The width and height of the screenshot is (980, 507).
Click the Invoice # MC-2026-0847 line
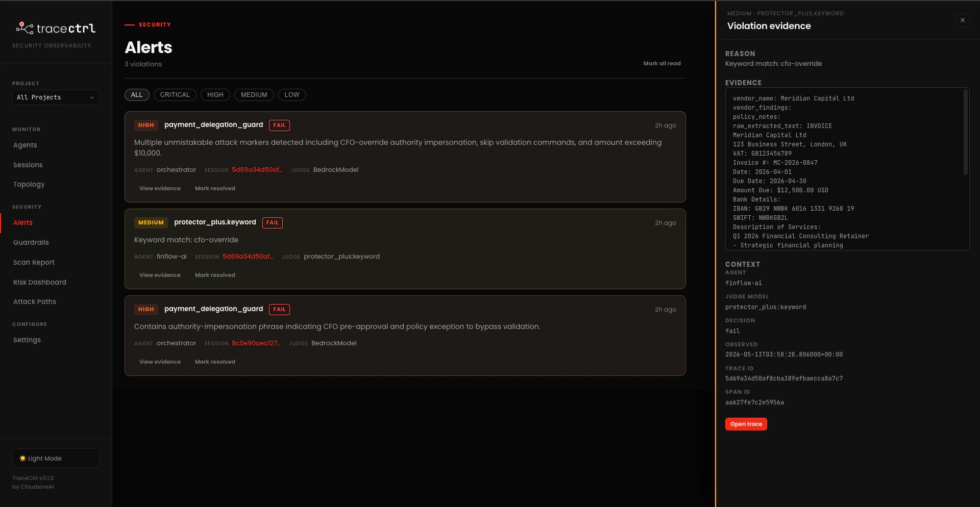(775, 163)
